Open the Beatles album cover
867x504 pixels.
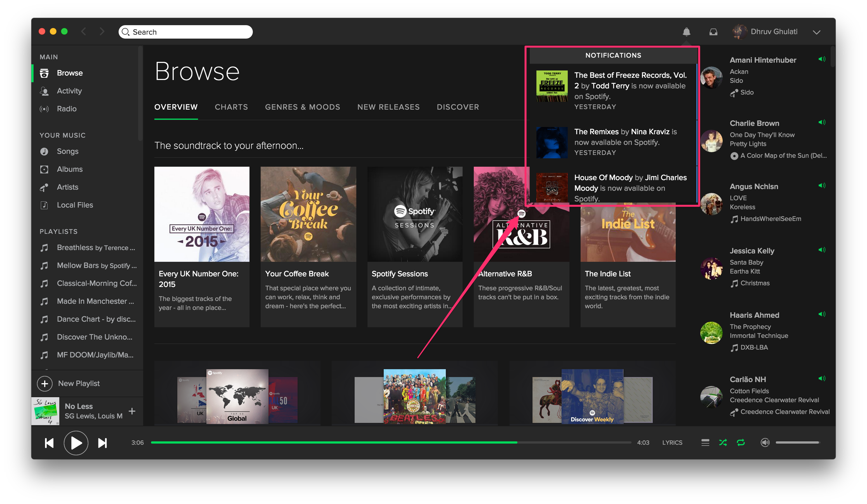tap(414, 396)
